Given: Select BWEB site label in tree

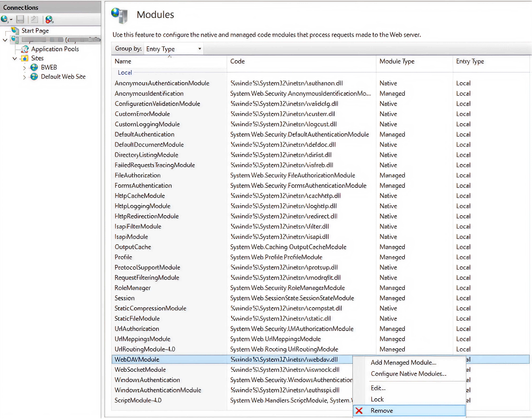Looking at the screenshot, I should click(x=49, y=67).
